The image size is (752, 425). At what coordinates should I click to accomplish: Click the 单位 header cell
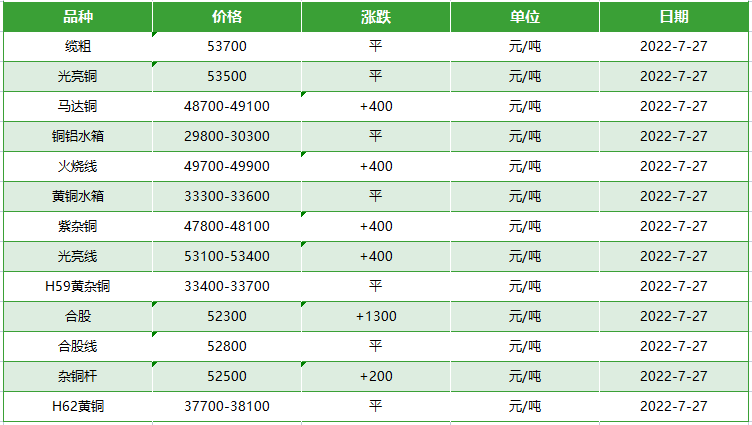point(525,16)
